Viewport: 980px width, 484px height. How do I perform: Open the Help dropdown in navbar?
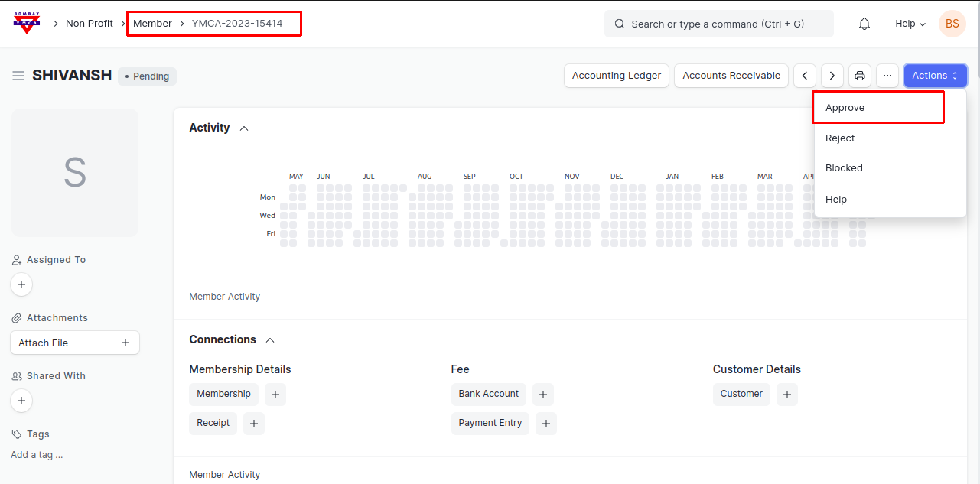coord(910,24)
